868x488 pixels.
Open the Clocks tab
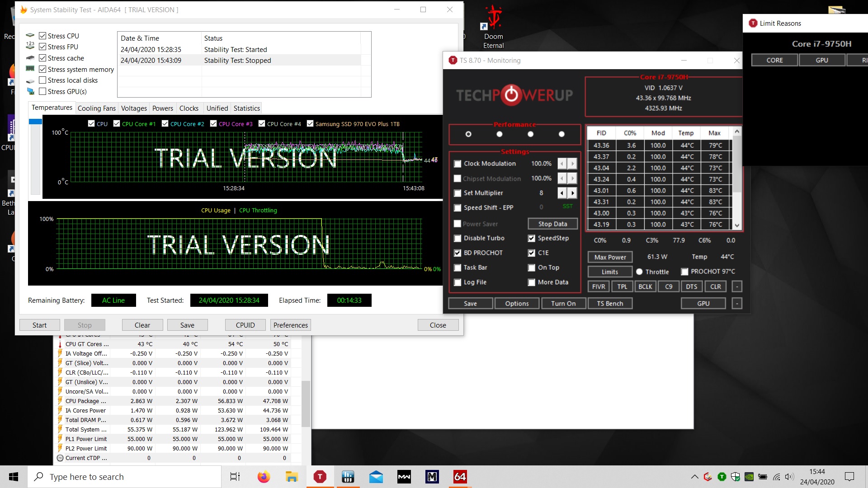pos(189,108)
